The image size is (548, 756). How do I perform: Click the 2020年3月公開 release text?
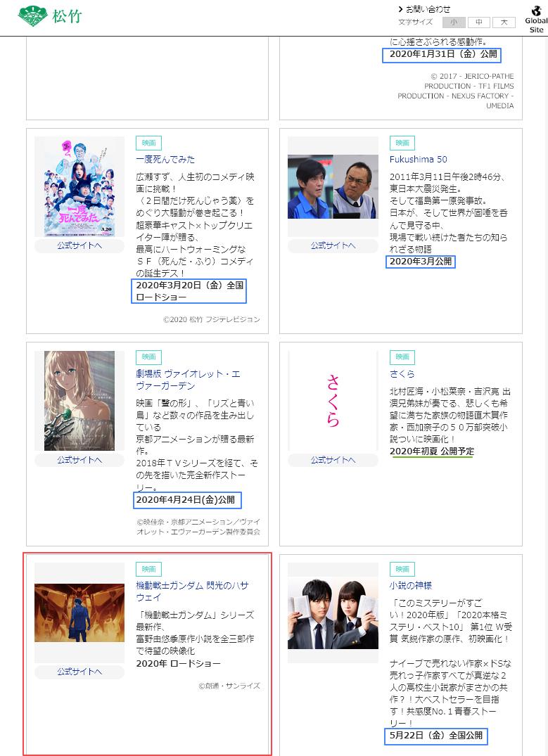421,262
